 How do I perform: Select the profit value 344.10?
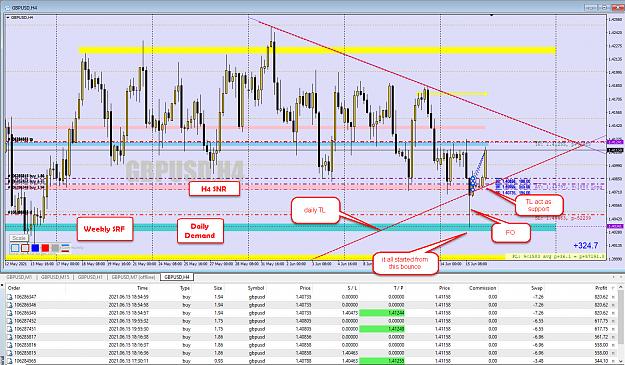[x=601, y=361]
